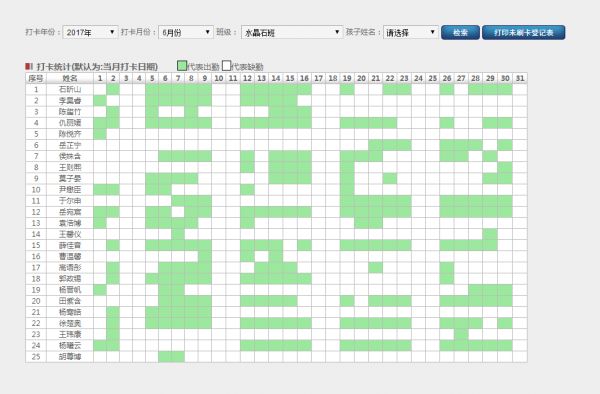600x394 pixels.
Task: Select the 姓名 column header
Action: coord(70,78)
